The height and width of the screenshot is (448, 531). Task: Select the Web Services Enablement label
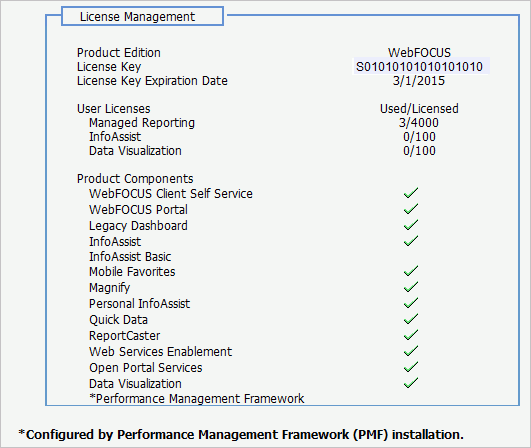point(161,351)
